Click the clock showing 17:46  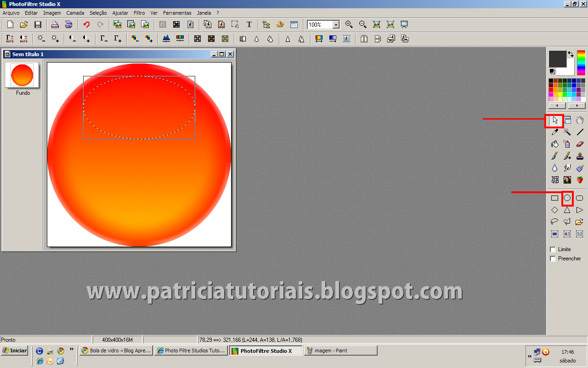click(x=568, y=352)
